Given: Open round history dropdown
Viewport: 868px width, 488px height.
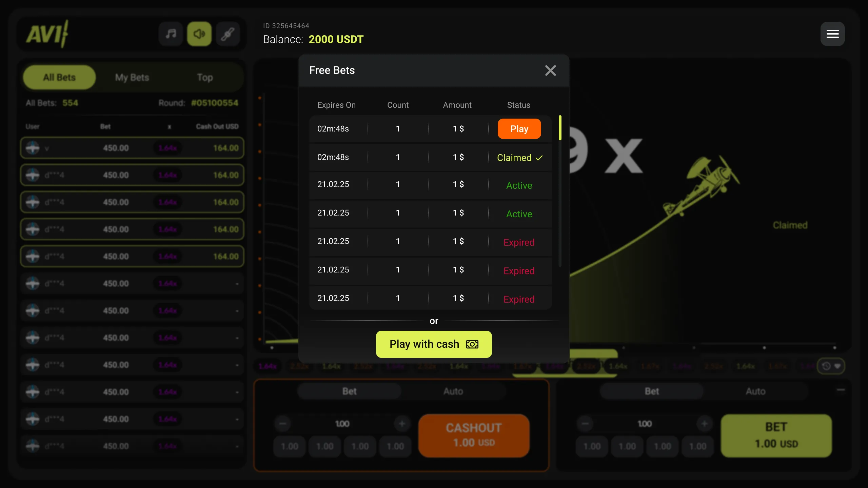Looking at the screenshot, I should tap(831, 366).
